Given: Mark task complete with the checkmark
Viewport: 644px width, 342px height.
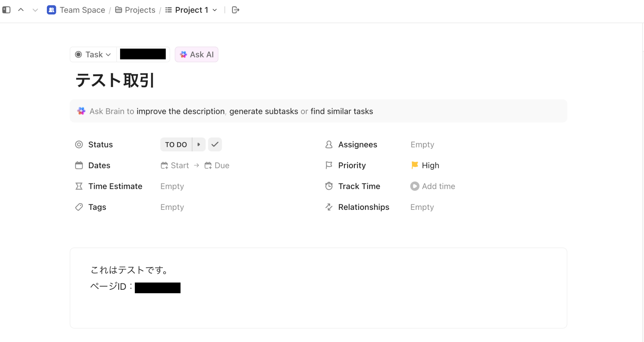Looking at the screenshot, I should tap(215, 144).
